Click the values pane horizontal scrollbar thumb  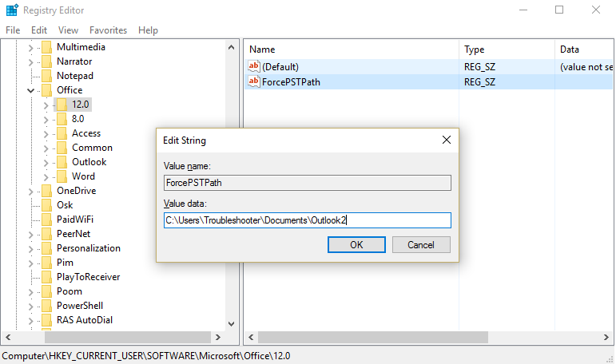point(373,338)
